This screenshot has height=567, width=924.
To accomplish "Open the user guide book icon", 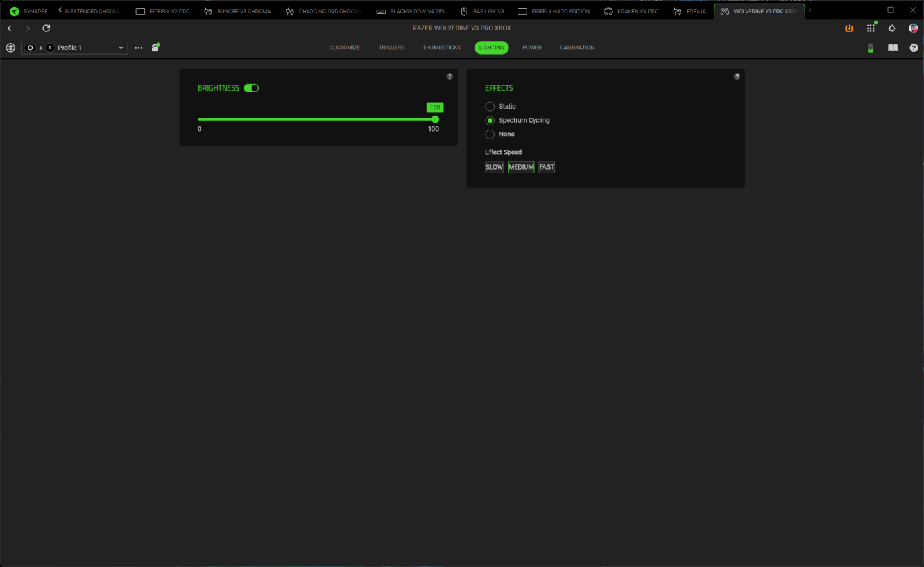I will pos(893,48).
